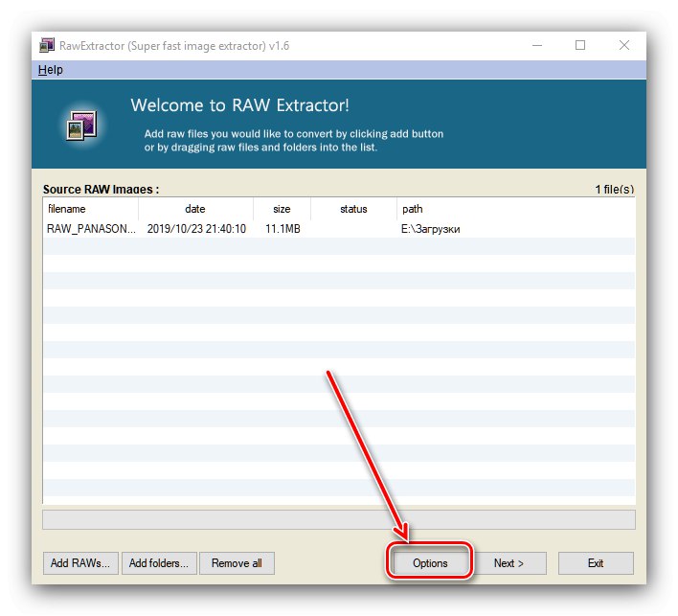678x616 pixels.
Task: Open the Options dialog
Action: click(430, 562)
